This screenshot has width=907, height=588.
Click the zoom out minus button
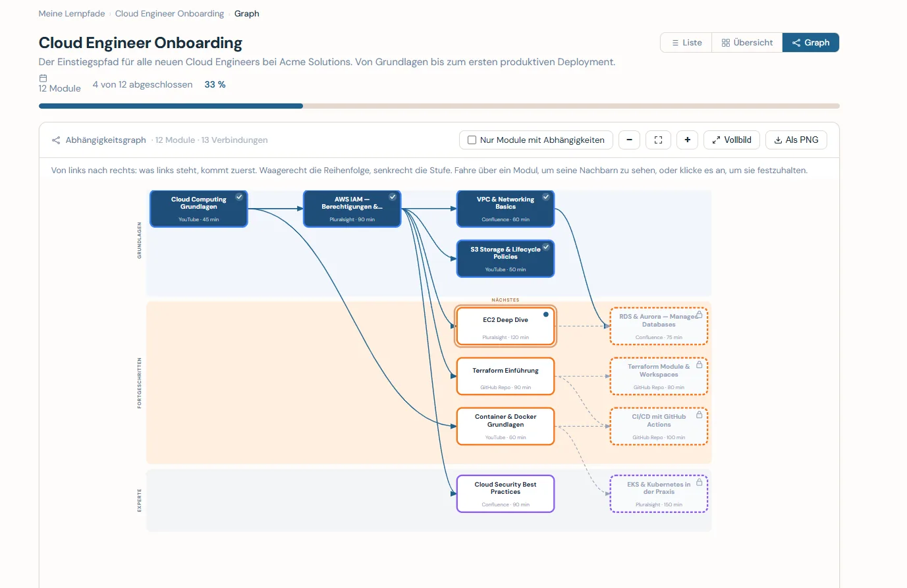click(629, 140)
